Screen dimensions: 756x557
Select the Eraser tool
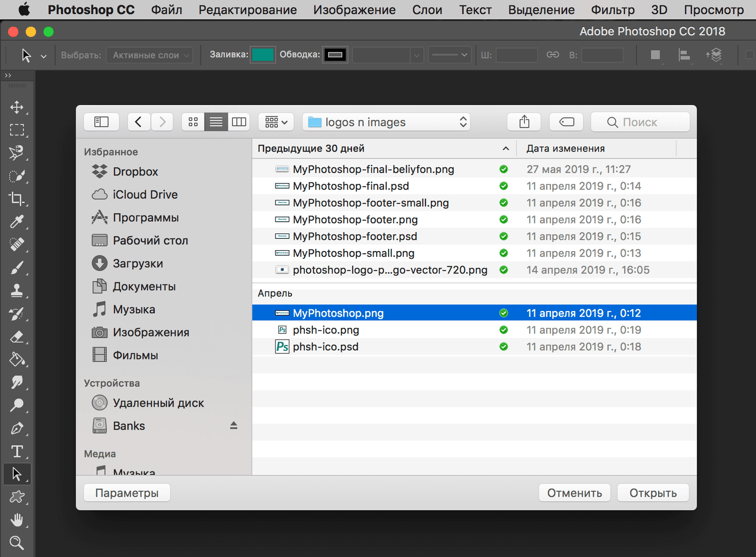coord(17,337)
